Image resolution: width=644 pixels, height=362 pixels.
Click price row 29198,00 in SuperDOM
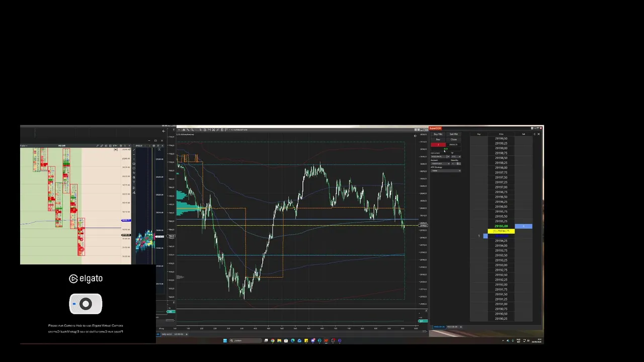tap(501, 167)
